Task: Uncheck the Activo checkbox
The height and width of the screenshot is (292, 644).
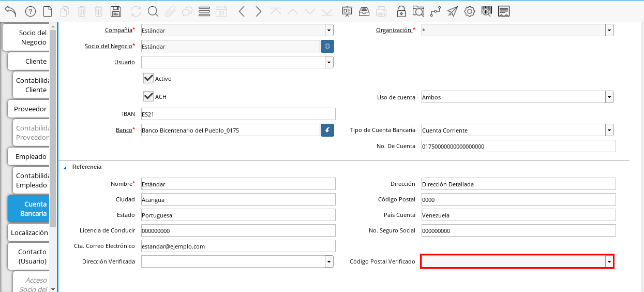Action: coord(149,78)
